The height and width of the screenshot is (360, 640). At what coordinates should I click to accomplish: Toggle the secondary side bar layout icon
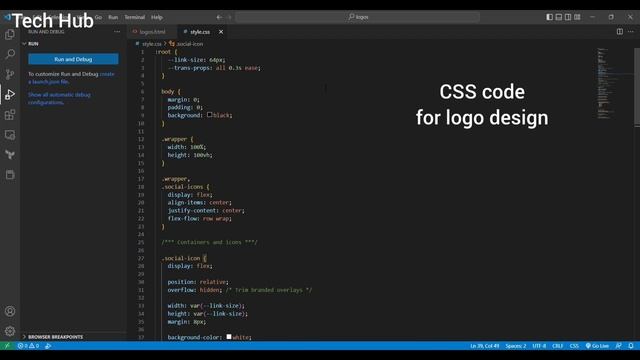568,17
